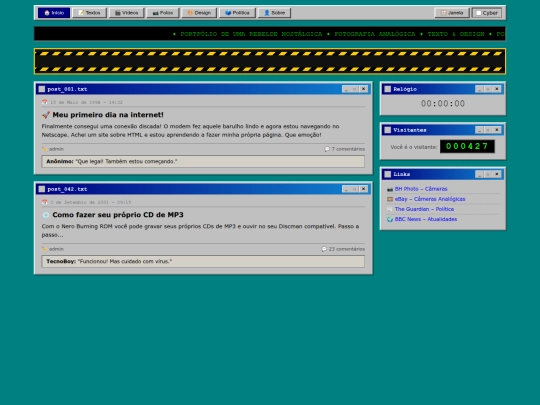Click the globe icon on Política

coord(228,13)
